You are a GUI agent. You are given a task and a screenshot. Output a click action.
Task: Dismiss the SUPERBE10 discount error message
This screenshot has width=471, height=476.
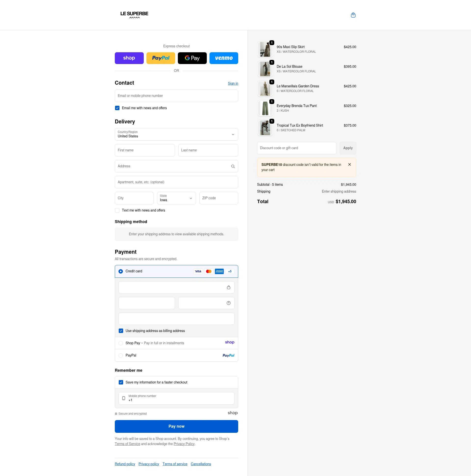pos(349,164)
